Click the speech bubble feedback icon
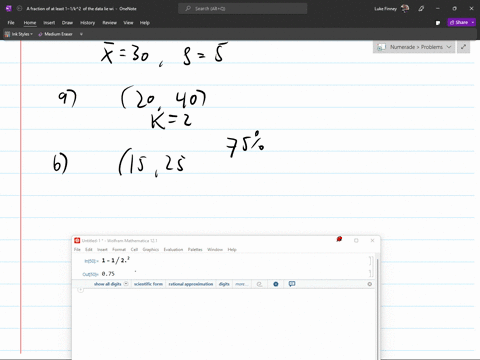Viewport: 480px width, 360px height. (x=292, y=284)
